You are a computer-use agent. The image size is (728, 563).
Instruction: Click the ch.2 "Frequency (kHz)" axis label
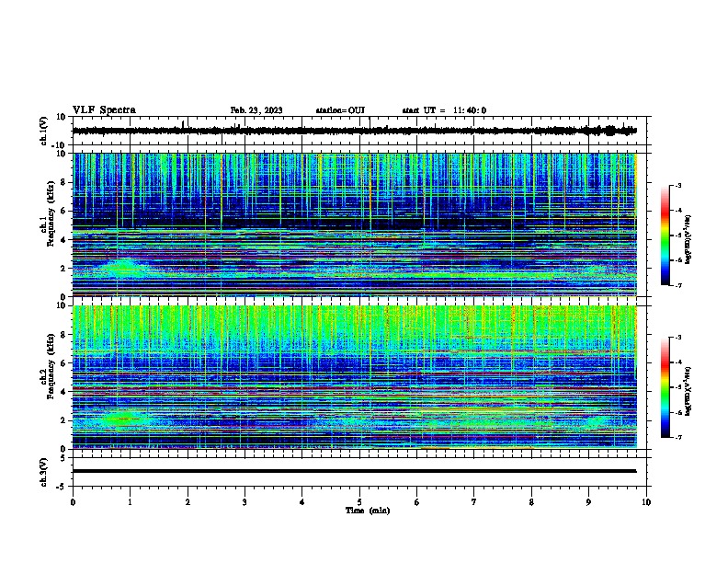click(51, 366)
